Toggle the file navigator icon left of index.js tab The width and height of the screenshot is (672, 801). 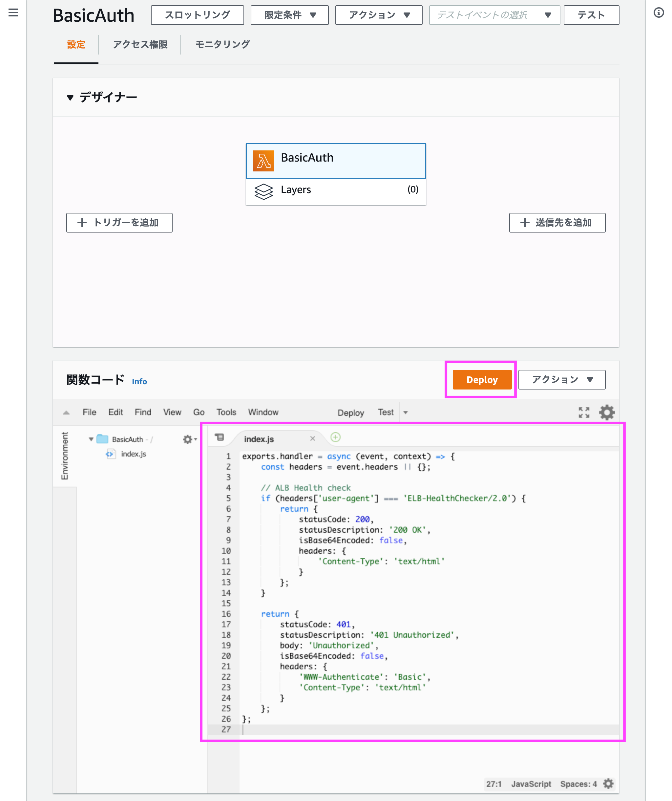pyautogui.click(x=220, y=437)
